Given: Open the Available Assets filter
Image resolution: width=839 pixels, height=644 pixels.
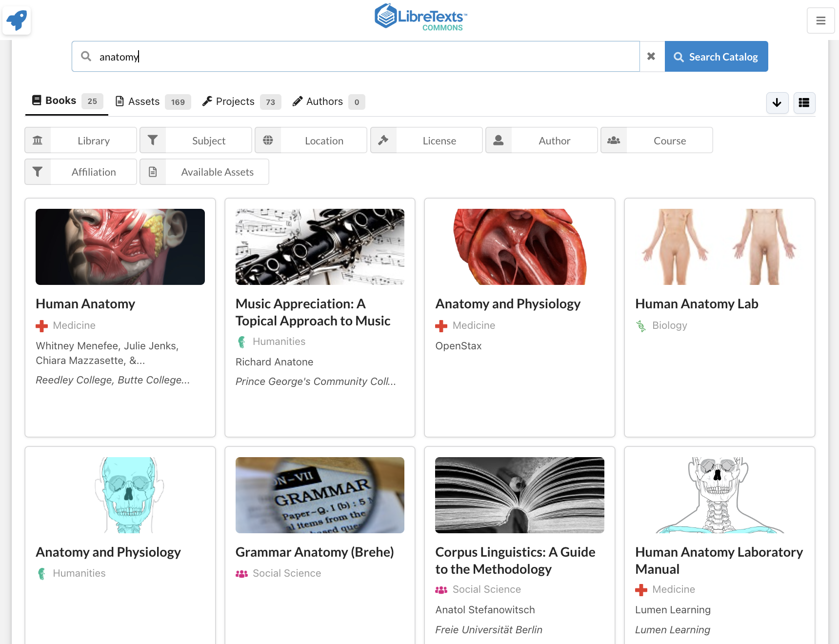Looking at the screenshot, I should point(204,172).
